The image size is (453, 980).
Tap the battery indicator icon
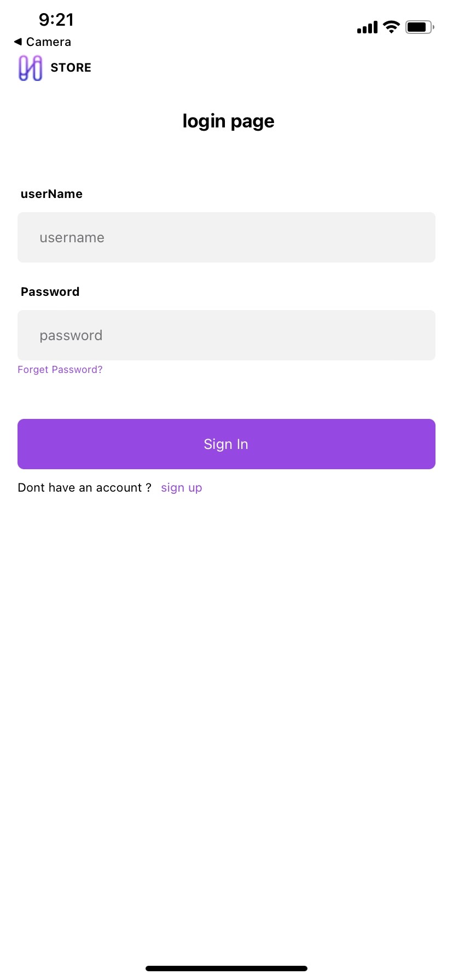[420, 27]
